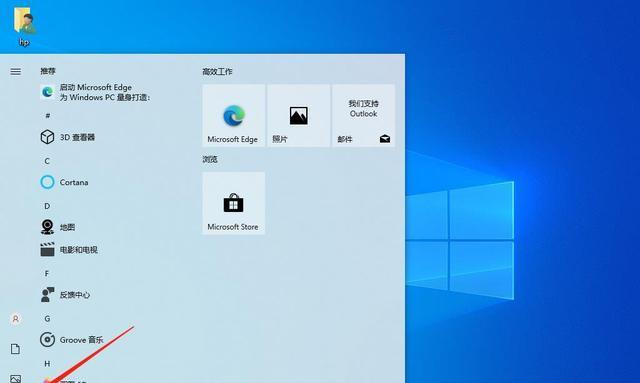Screen dimensions: 640x383
Task: Jump to letter # section header
Action: pos(47,116)
